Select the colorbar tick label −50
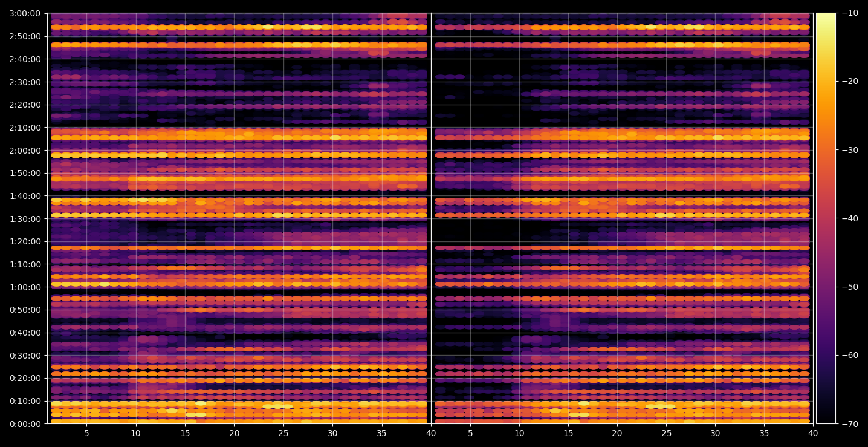The width and height of the screenshot is (868, 447). click(850, 287)
